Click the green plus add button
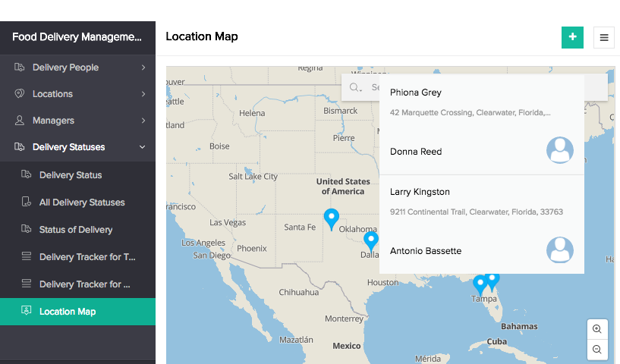Image resolution: width=620 pixels, height=364 pixels. coord(572,38)
